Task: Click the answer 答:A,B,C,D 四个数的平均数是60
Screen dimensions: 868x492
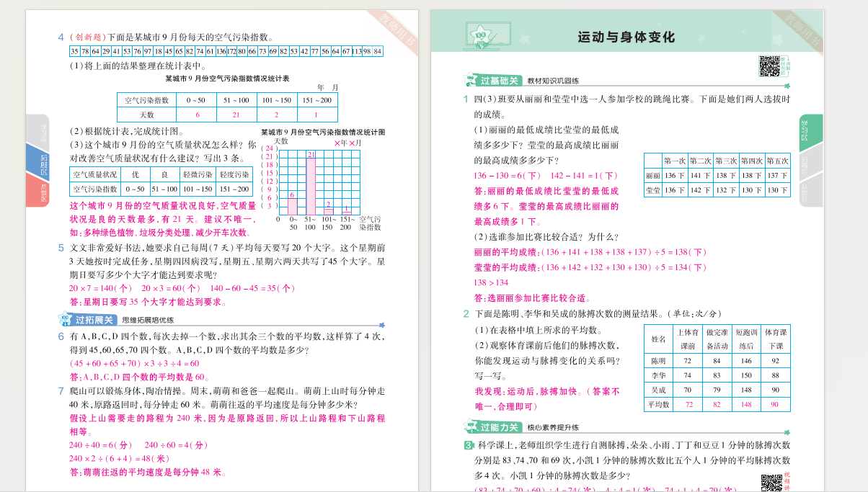Action: coord(139,377)
